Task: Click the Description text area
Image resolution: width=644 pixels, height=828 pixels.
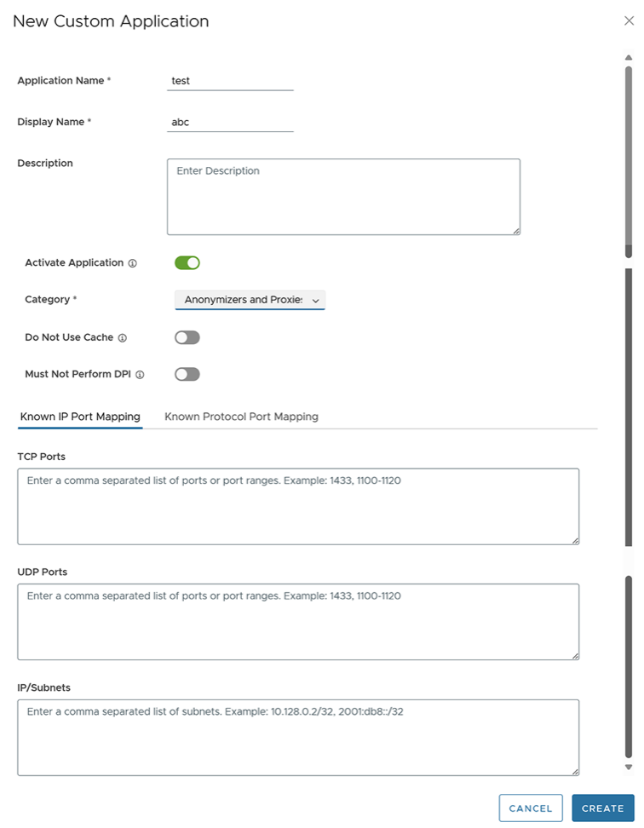Action: coord(343,196)
